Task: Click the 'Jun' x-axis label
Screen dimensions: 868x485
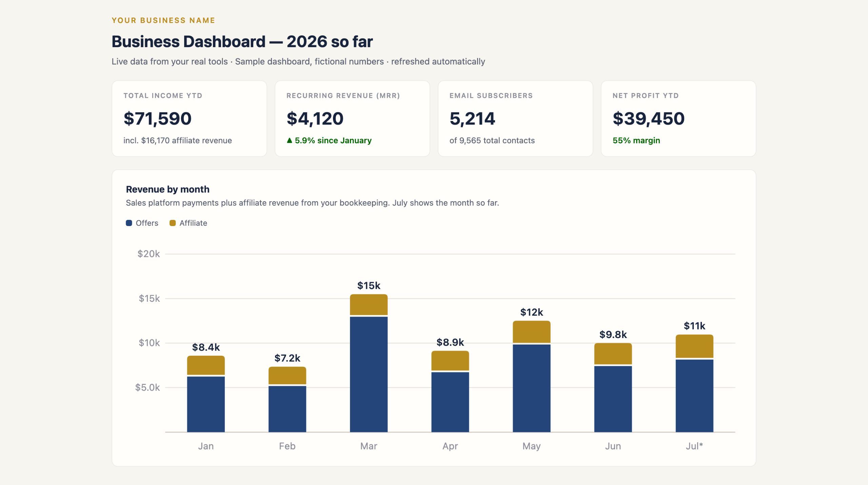Action: 613,446
